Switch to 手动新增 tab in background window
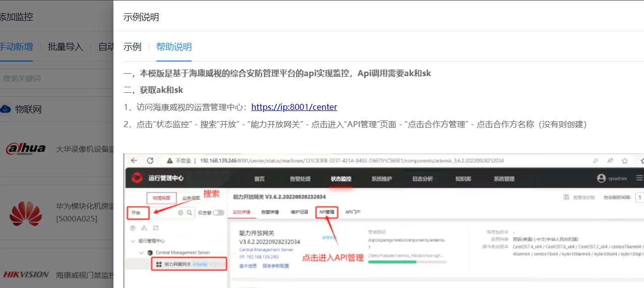Viewport: 644px width, 288px height. pos(16,47)
